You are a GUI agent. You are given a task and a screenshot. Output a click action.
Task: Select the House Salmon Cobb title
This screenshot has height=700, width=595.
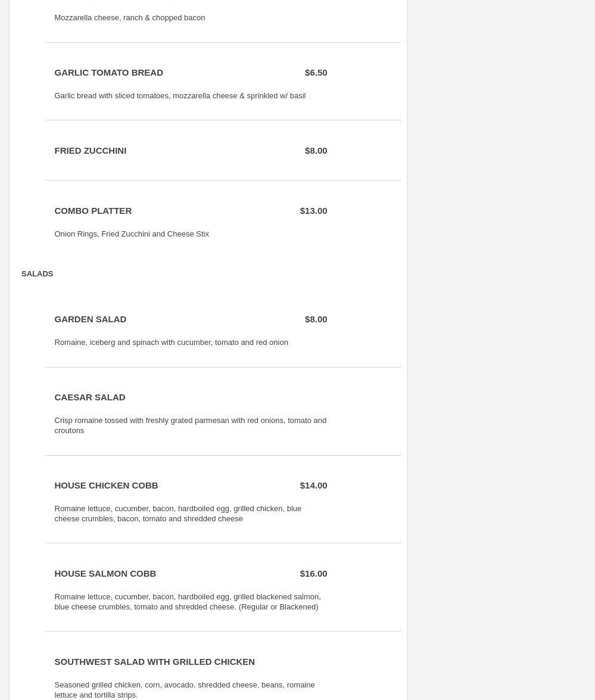pos(105,574)
